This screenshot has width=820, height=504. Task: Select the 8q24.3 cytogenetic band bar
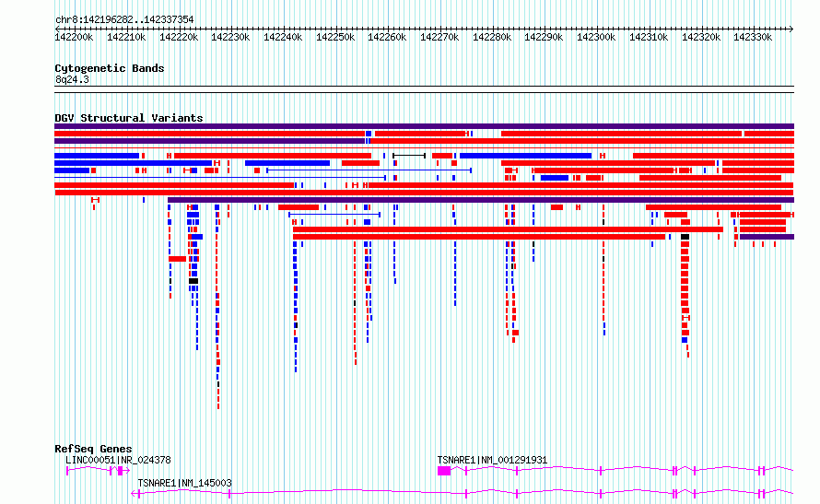pyautogui.click(x=424, y=89)
